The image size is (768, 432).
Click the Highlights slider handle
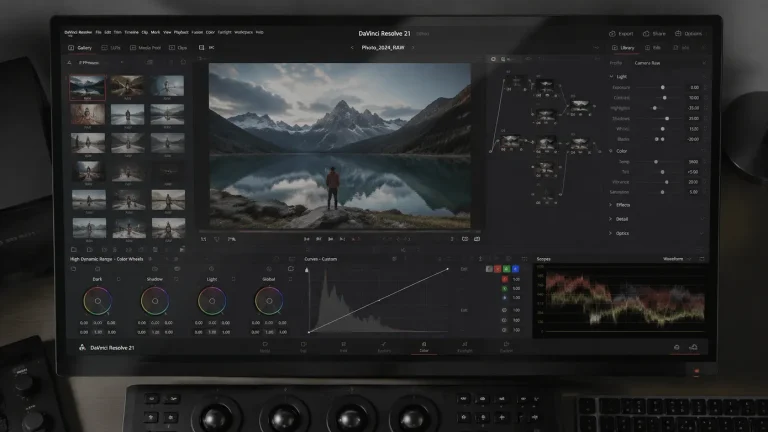pyautogui.click(x=654, y=108)
